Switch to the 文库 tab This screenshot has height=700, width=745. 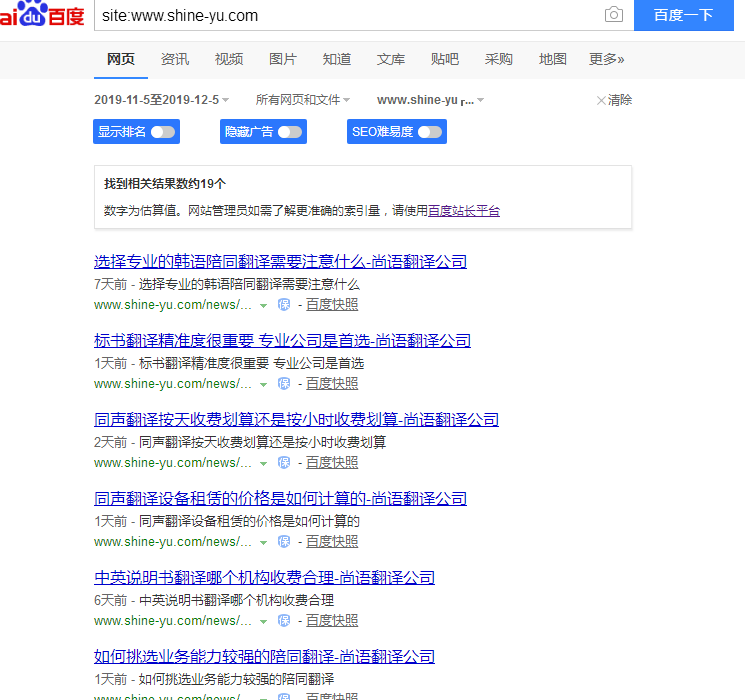[391, 59]
